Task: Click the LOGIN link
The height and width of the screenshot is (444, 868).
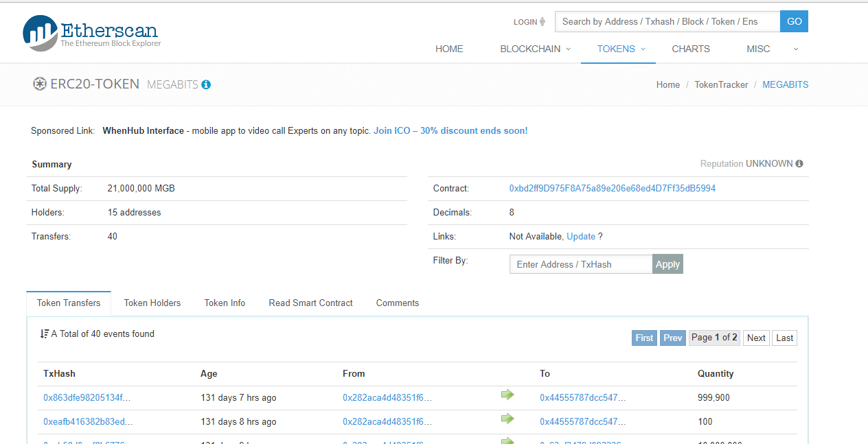Action: [x=525, y=22]
